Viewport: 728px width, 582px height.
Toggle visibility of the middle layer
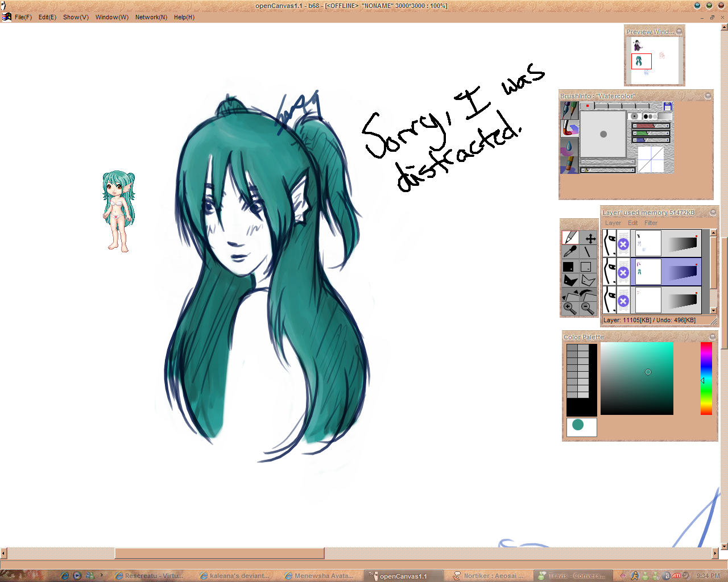[610, 272]
